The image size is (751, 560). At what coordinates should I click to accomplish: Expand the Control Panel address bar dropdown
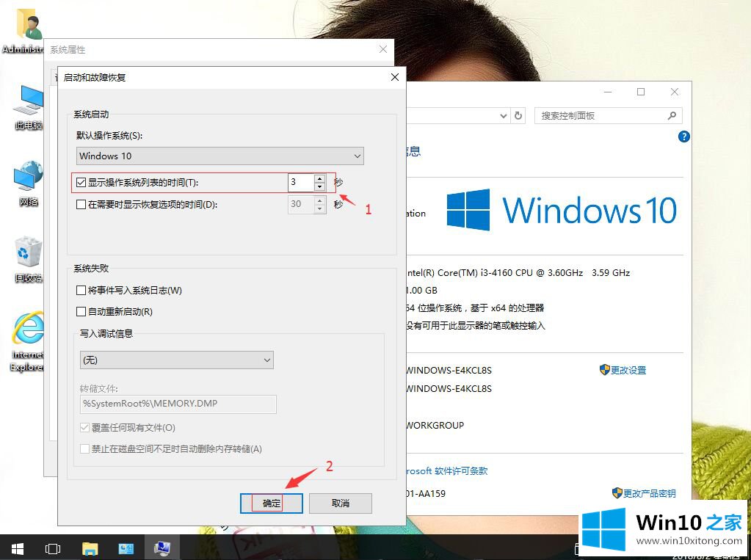click(x=503, y=115)
